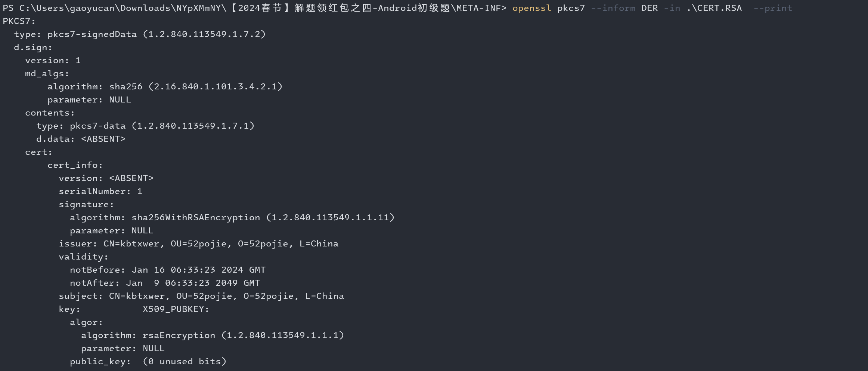
Task: Click the 'cert_info:' label
Action: 75,165
